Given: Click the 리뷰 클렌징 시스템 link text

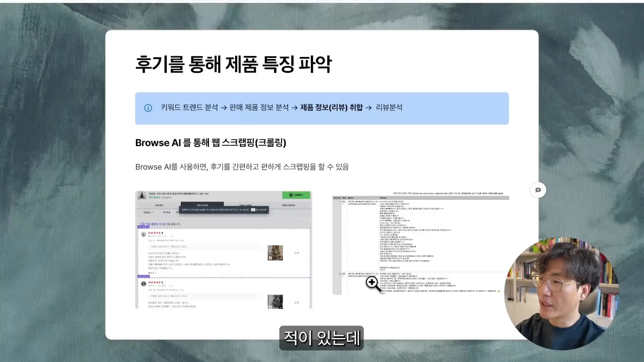Looking at the screenshot, I should (x=156, y=224).
